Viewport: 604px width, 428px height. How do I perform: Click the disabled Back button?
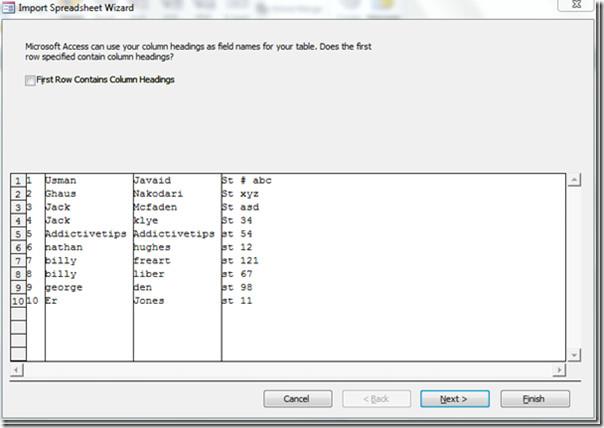point(376,399)
